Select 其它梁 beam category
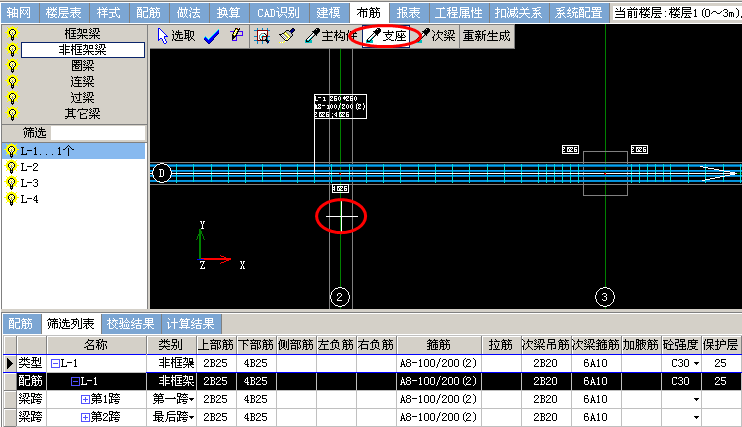Image resolution: width=742 pixels, height=427 pixels. [83, 114]
